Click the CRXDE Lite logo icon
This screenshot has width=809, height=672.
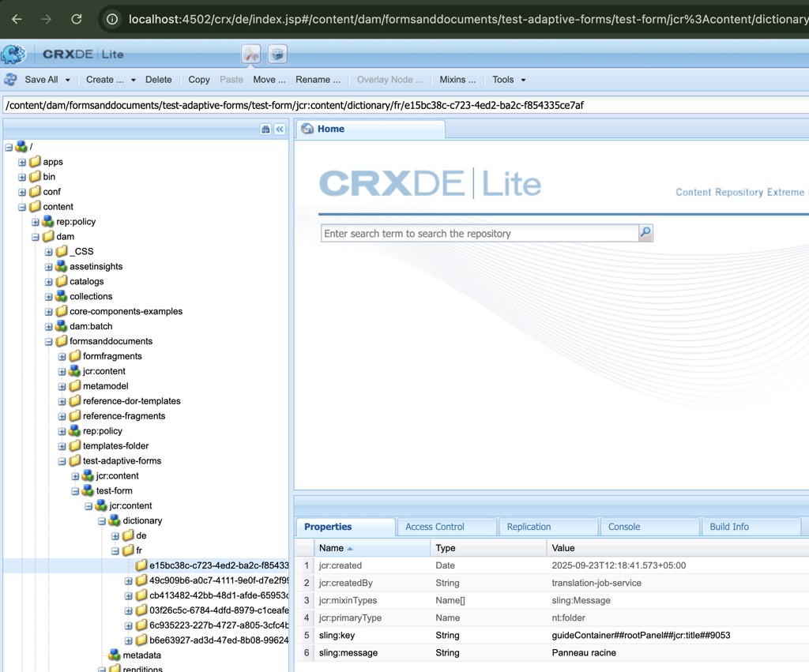coord(13,54)
